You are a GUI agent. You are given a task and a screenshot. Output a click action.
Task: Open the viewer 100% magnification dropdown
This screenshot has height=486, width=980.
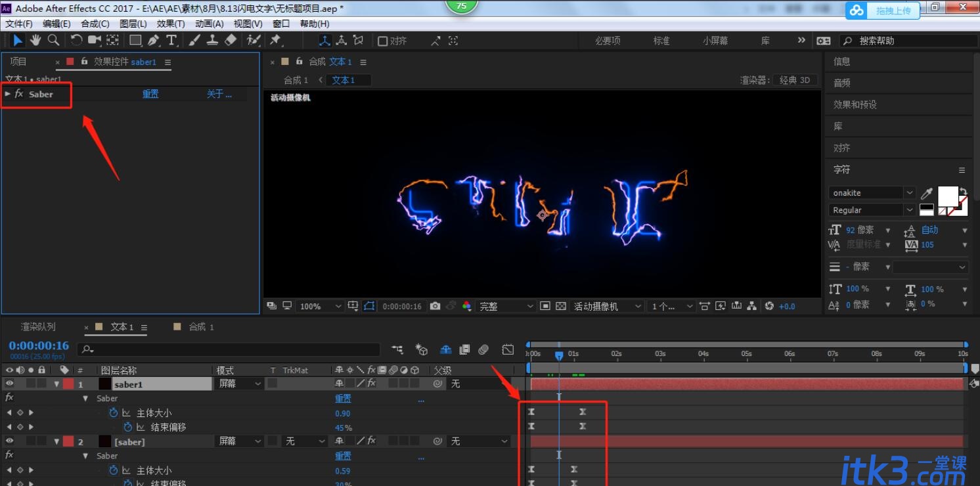point(321,306)
